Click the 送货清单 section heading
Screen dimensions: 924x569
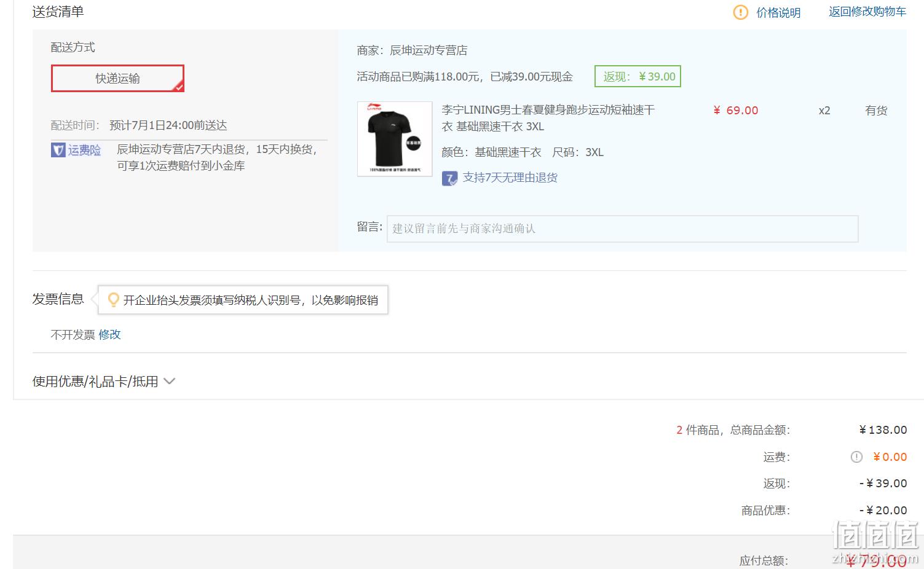pos(58,12)
